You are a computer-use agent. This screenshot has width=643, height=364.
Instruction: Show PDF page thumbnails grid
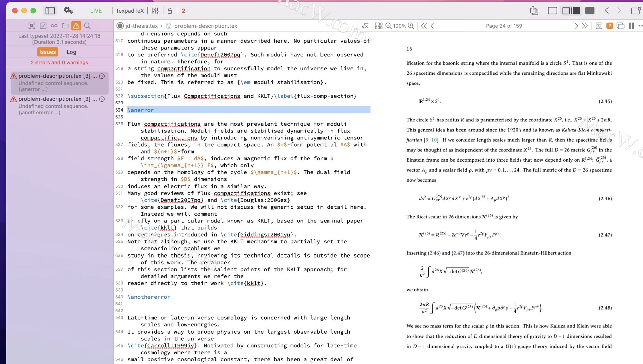tap(379, 26)
